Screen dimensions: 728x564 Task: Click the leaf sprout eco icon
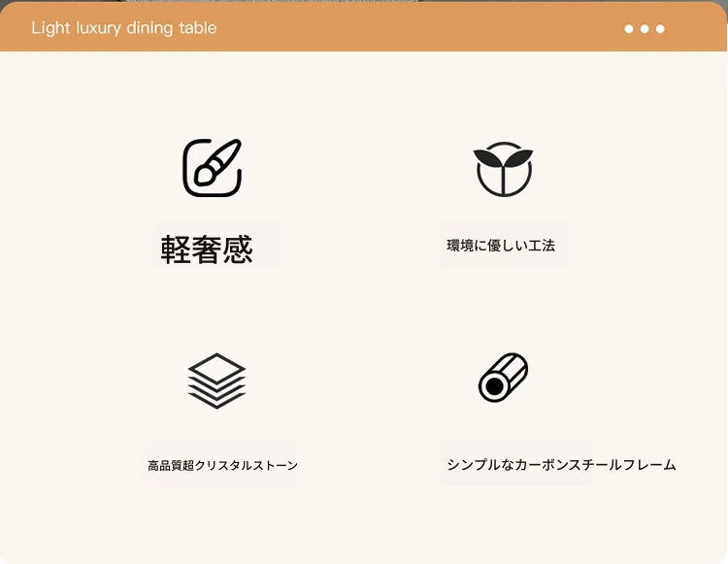coord(503,169)
